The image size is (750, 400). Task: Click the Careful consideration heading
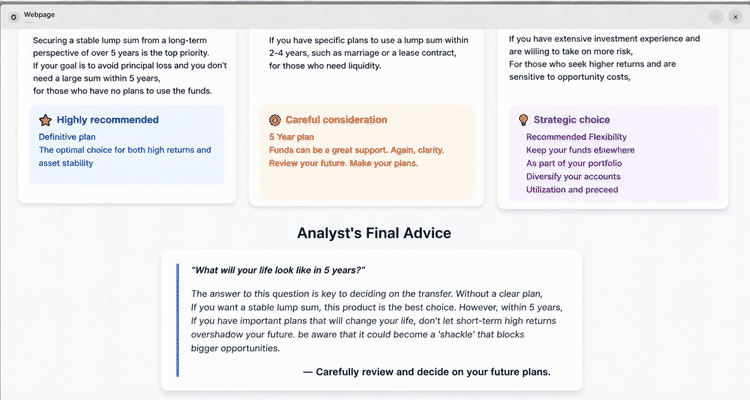(336, 120)
